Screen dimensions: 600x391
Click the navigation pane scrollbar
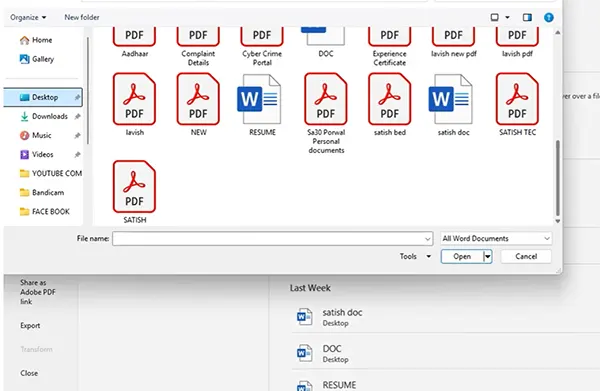[88, 91]
